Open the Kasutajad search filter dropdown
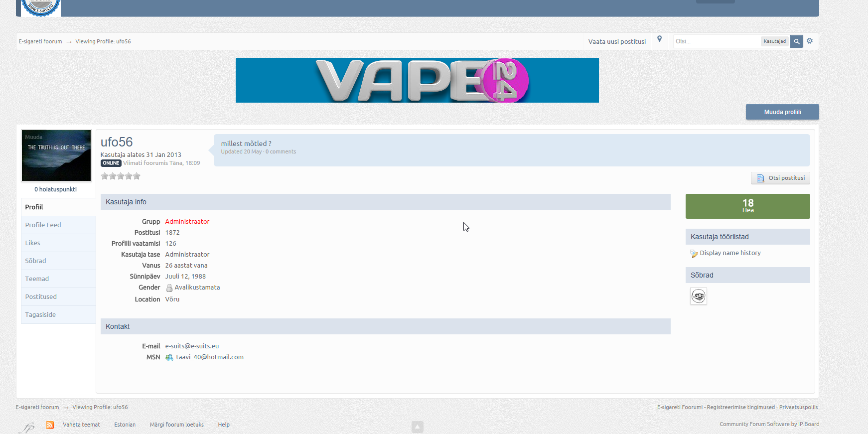Viewport: 868px width, 434px height. 774,41
